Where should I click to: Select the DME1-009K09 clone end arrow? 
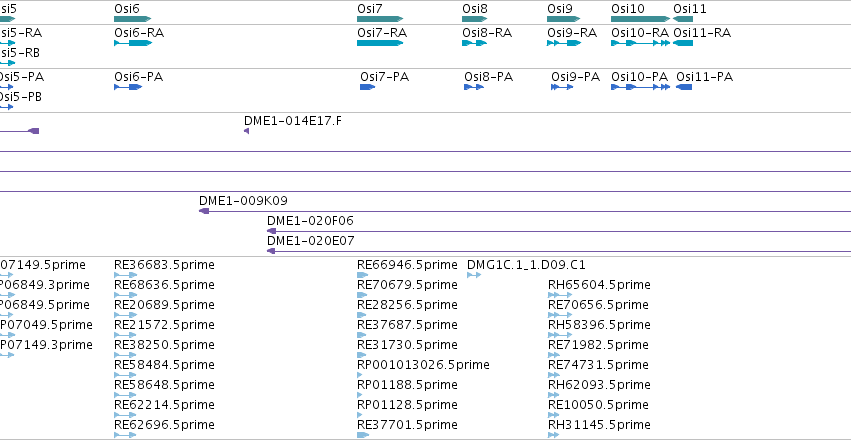pyautogui.click(x=204, y=211)
